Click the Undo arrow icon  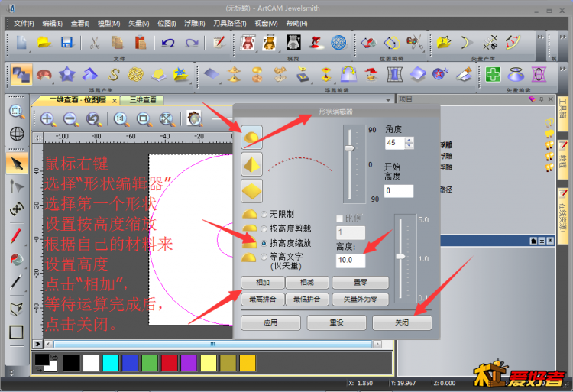pos(168,43)
